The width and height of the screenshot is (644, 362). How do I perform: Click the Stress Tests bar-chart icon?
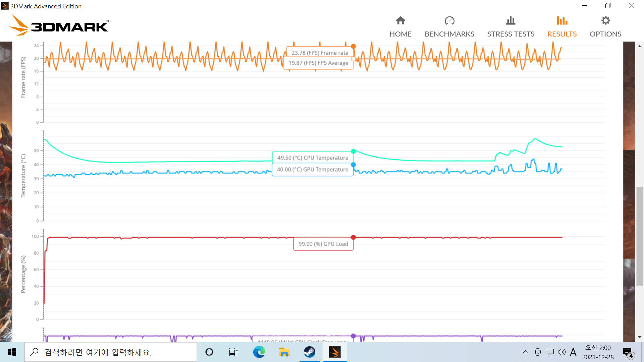tap(511, 21)
